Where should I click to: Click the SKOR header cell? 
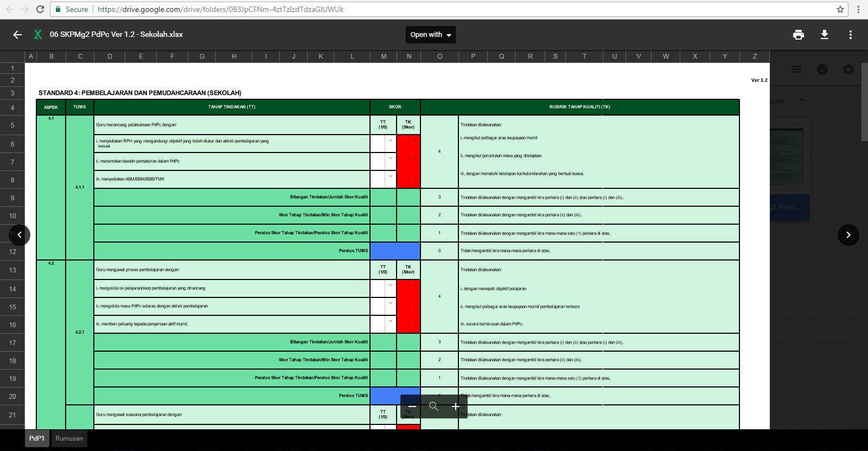click(395, 107)
